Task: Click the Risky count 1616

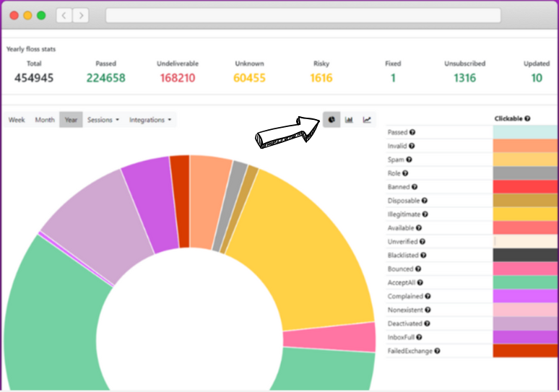Action: (x=321, y=78)
